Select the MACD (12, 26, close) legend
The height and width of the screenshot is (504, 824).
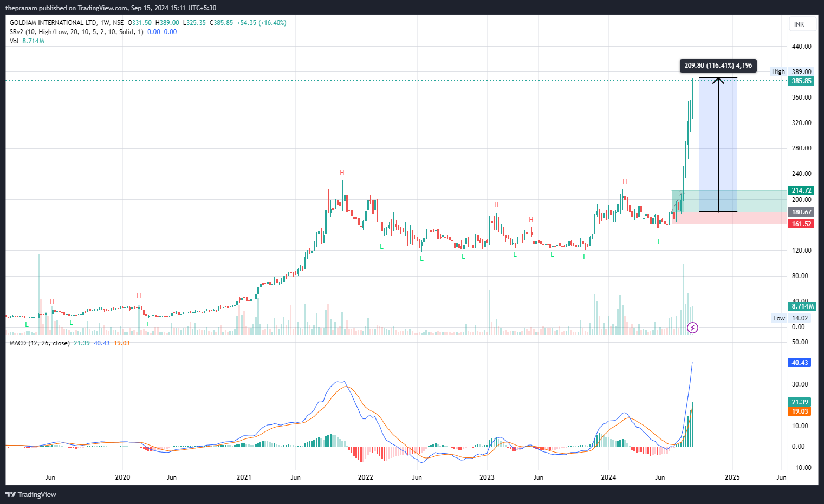(x=40, y=343)
